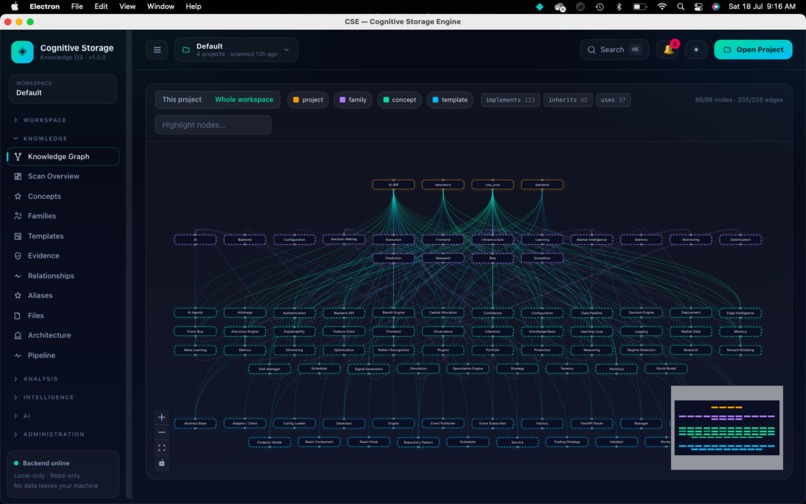806x504 pixels.
Task: Click the Wi-Fi menu bar icon
Action: (662, 7)
